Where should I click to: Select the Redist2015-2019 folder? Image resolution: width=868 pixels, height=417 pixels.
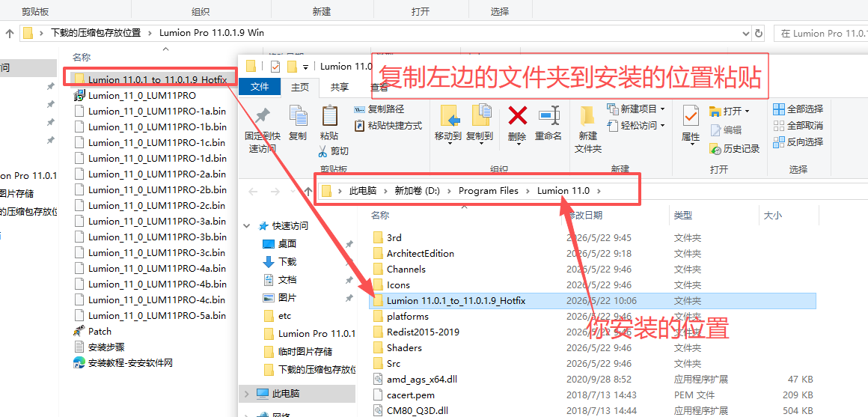423,332
